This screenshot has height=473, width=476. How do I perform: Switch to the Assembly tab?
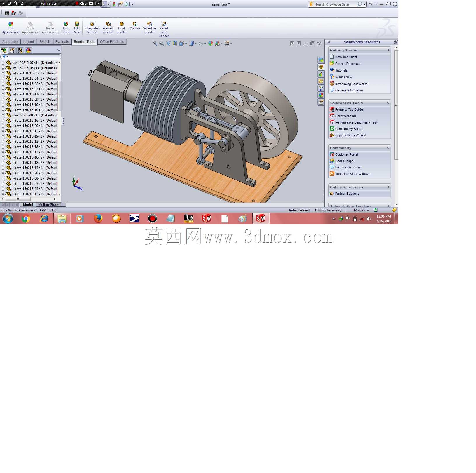coord(10,42)
